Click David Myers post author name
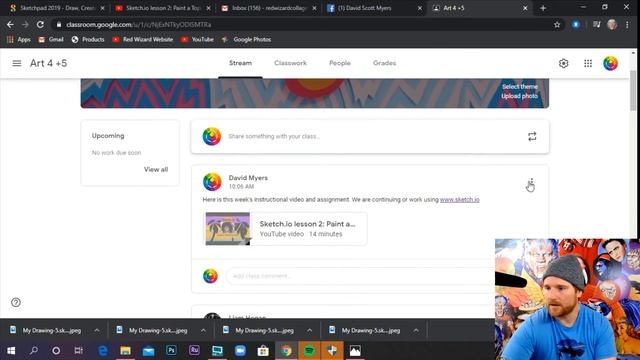Viewport: 640px width, 360px height. pos(248,178)
